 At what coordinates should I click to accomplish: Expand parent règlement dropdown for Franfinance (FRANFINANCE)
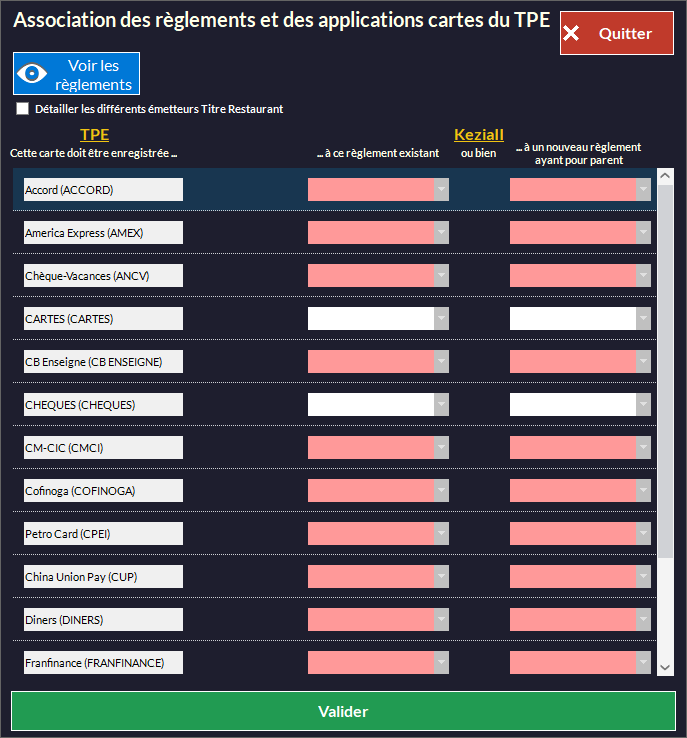[642, 663]
